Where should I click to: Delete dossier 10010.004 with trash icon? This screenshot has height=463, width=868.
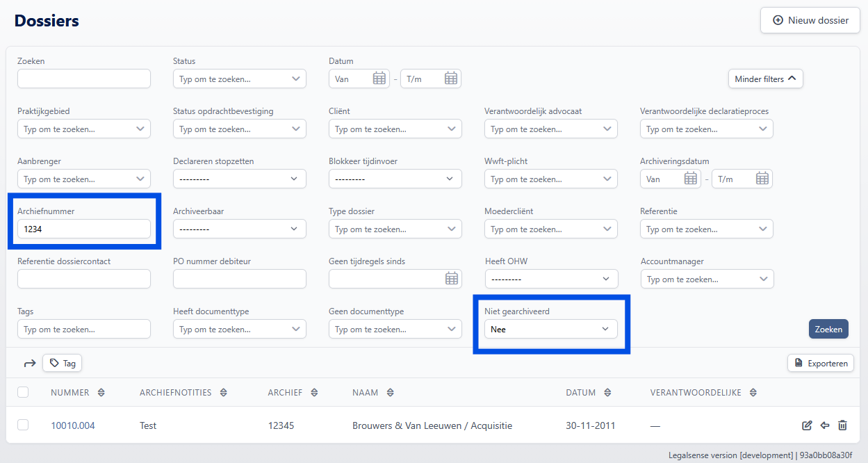click(x=842, y=425)
